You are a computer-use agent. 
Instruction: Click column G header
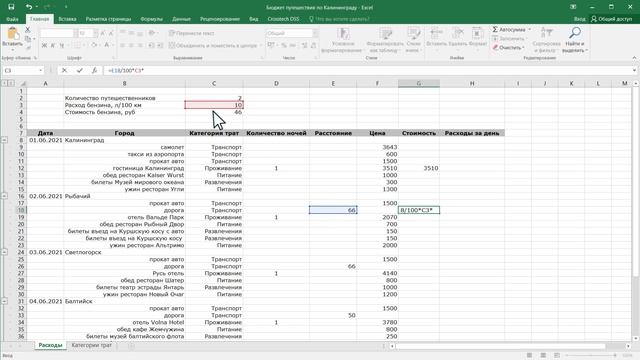[419, 83]
